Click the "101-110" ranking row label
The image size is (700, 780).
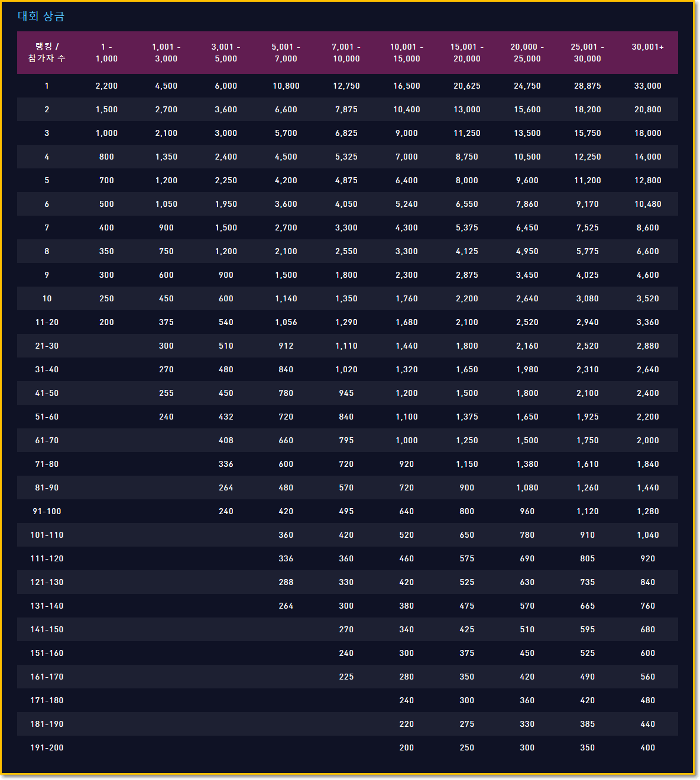coord(47,535)
